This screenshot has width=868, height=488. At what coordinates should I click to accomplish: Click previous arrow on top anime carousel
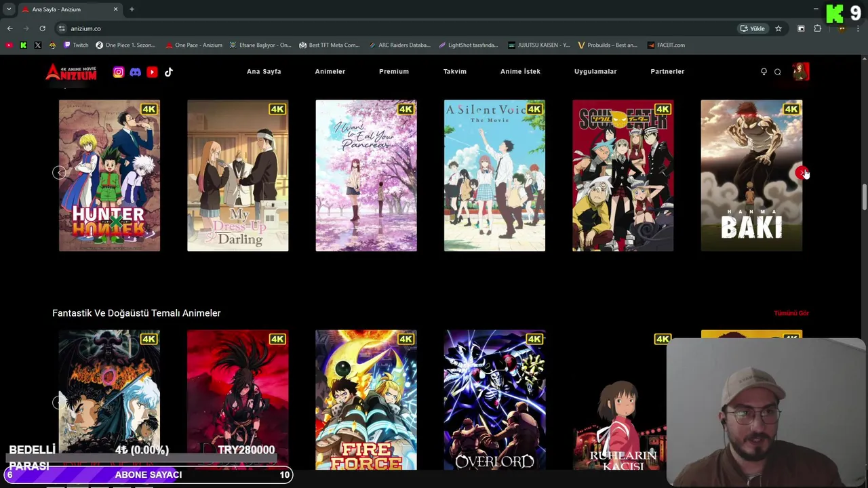point(59,173)
